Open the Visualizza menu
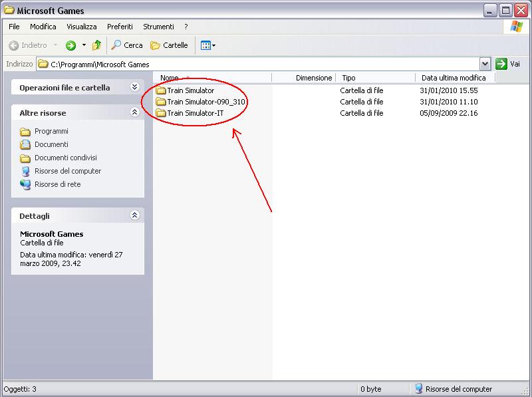Viewport: 532px width, 397px height. tap(82, 27)
